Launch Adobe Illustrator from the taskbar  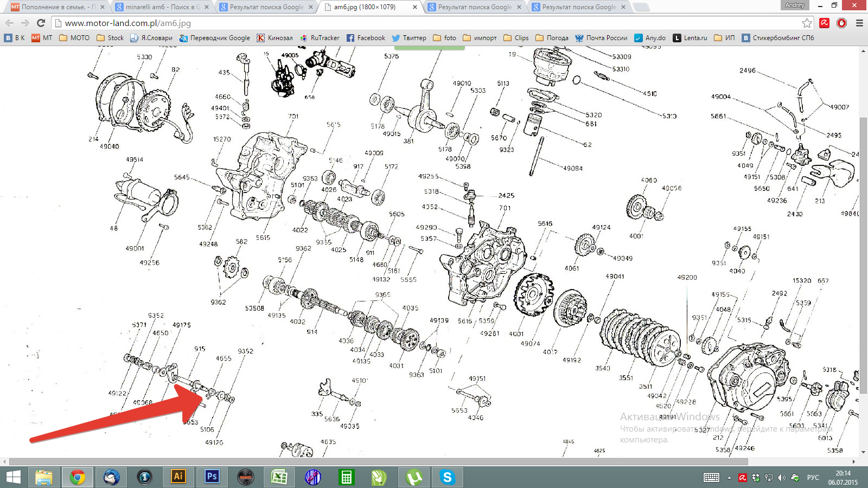coord(178,477)
